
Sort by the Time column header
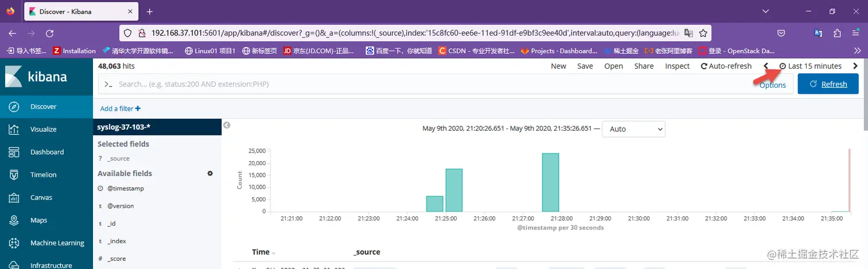click(261, 252)
